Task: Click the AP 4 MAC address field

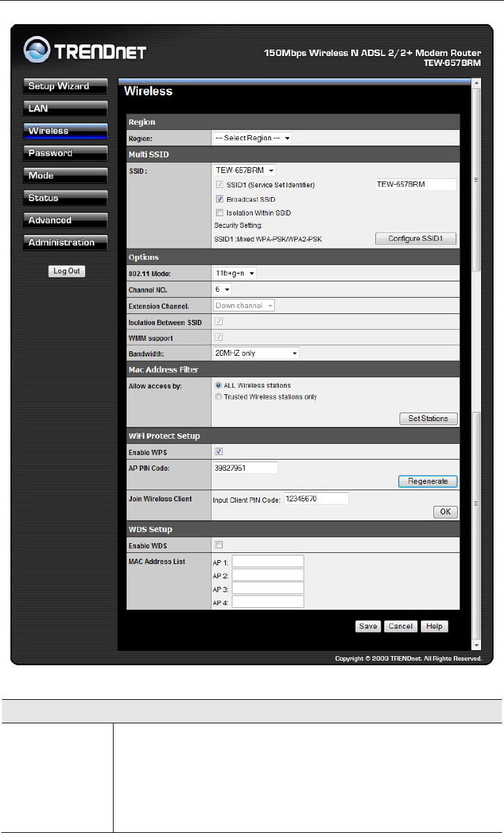Action: [x=268, y=601]
